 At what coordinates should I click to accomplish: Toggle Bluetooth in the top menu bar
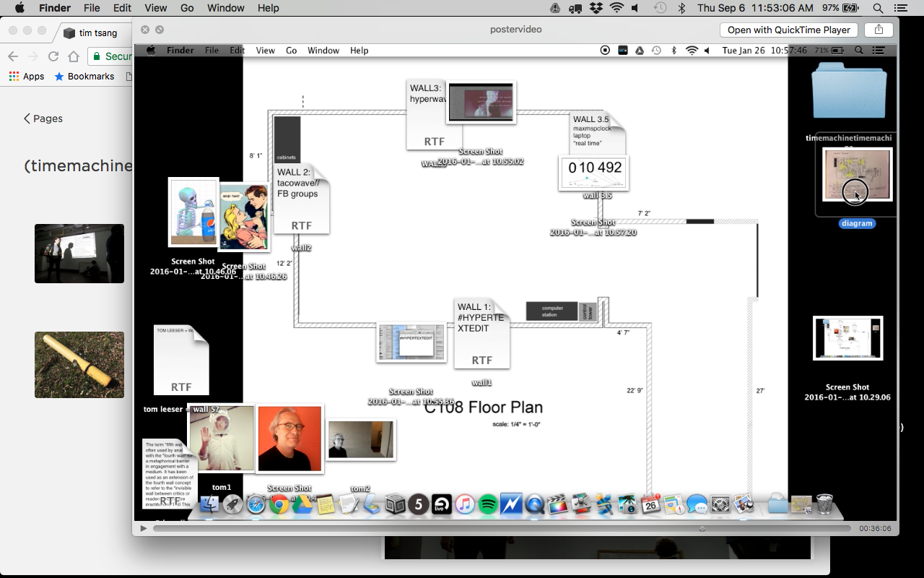tap(681, 8)
